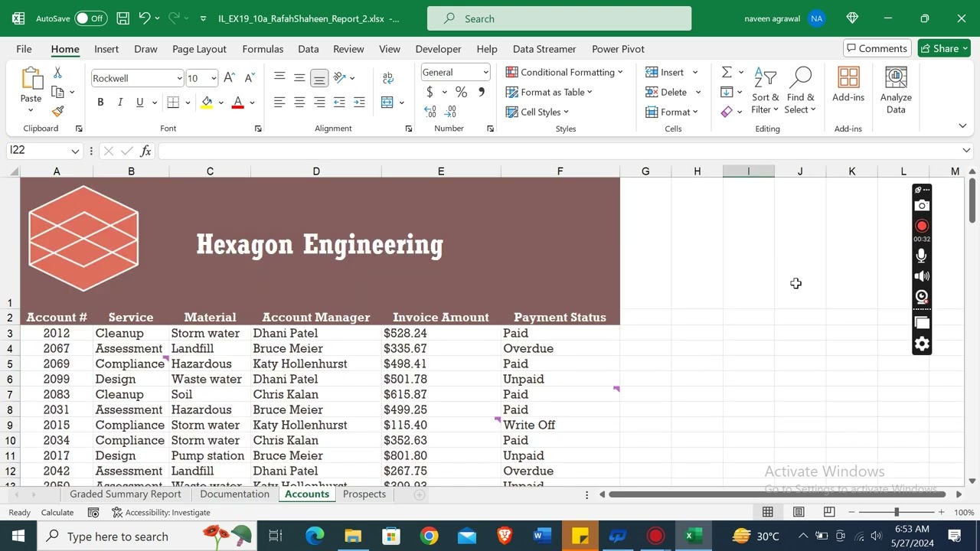Select cell E3 with $528.24
Viewport: 980px width, 551px height.
click(x=441, y=333)
